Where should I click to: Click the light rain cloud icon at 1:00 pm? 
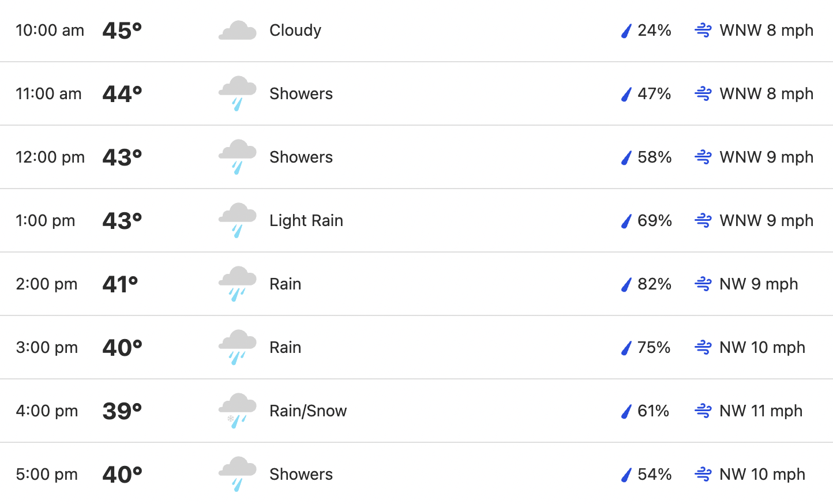click(x=237, y=220)
